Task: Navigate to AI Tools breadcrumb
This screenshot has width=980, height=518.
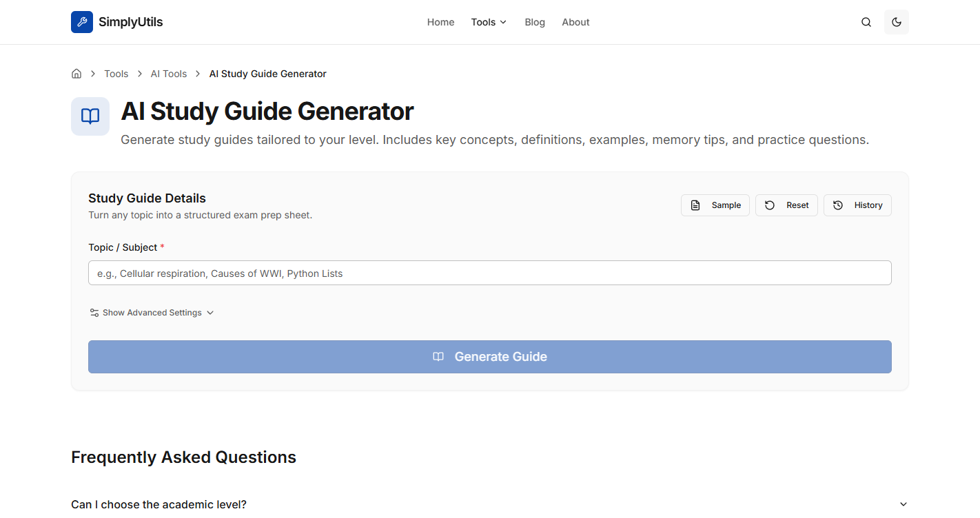Action: pos(169,74)
